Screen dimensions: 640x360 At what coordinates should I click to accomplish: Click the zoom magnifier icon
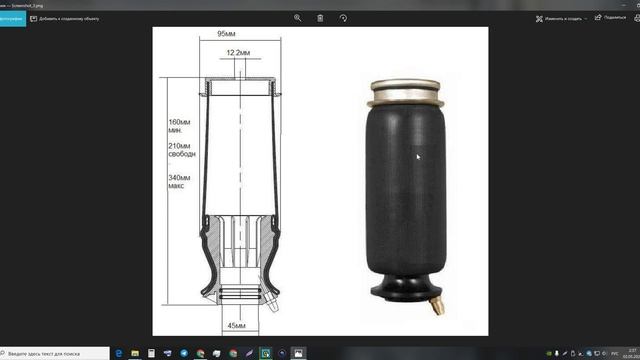pyautogui.click(x=298, y=18)
